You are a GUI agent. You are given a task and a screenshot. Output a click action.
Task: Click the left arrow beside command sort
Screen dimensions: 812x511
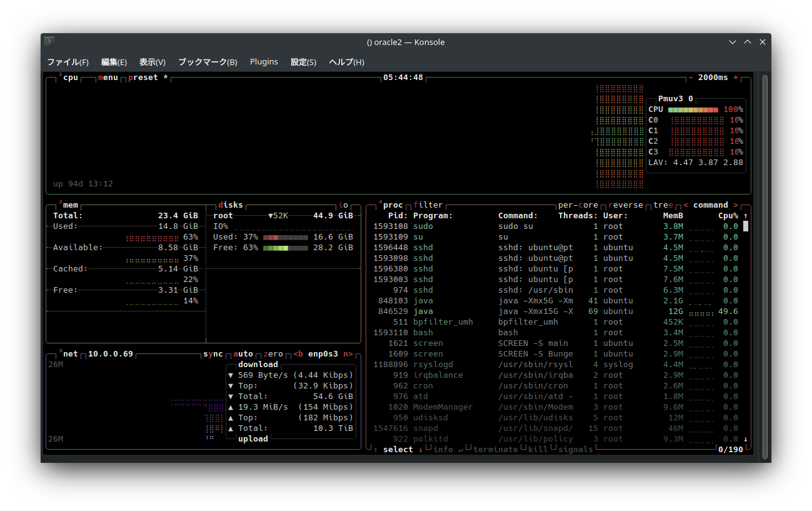(x=686, y=205)
